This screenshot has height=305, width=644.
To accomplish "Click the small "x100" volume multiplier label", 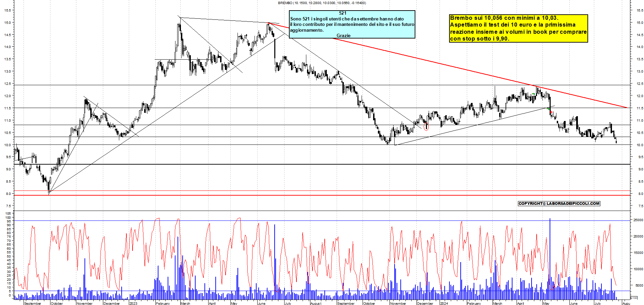I will pyautogui.click(x=634, y=298).
